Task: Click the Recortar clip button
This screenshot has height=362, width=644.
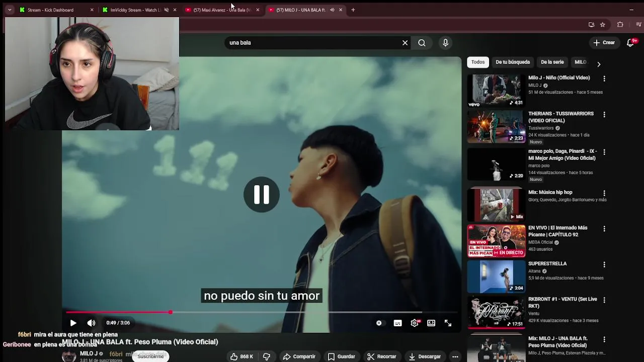Action: [x=381, y=356]
